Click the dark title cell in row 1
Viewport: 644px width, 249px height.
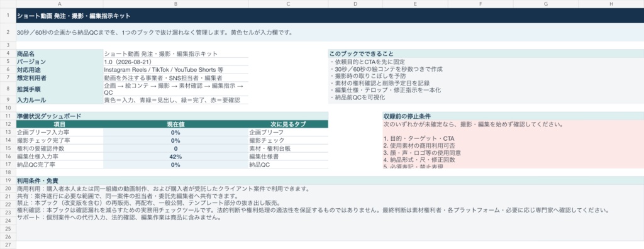click(x=330, y=16)
